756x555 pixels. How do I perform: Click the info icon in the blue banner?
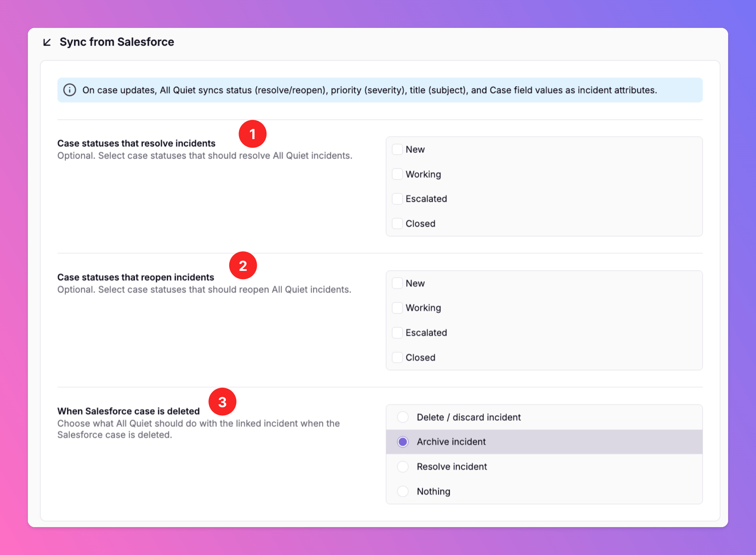(70, 90)
